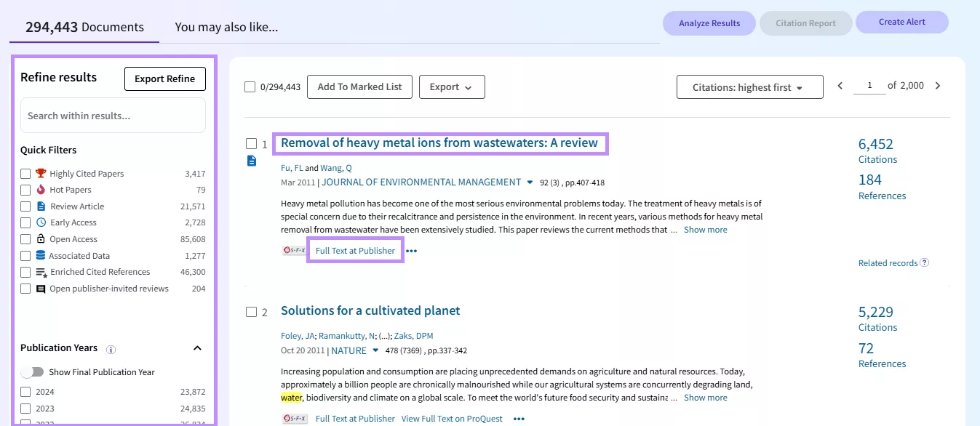Screen dimensions: 980x426
Task: Click the Analyze Results button
Action: [709, 23]
